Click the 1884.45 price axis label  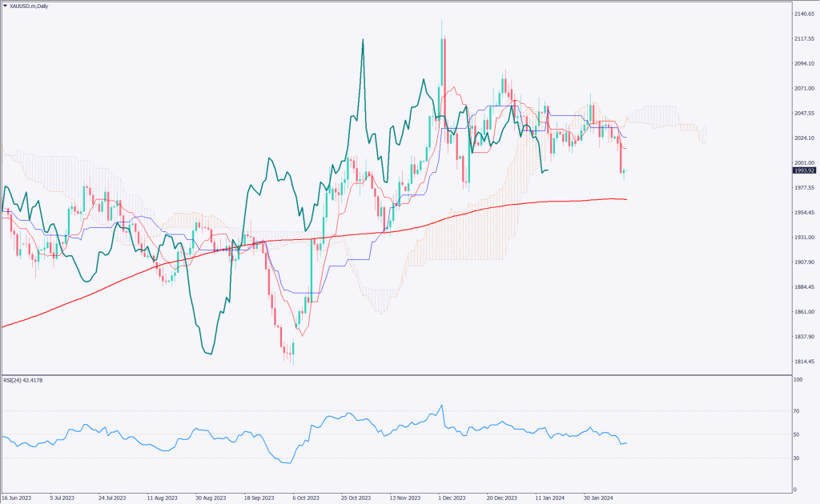(804, 287)
